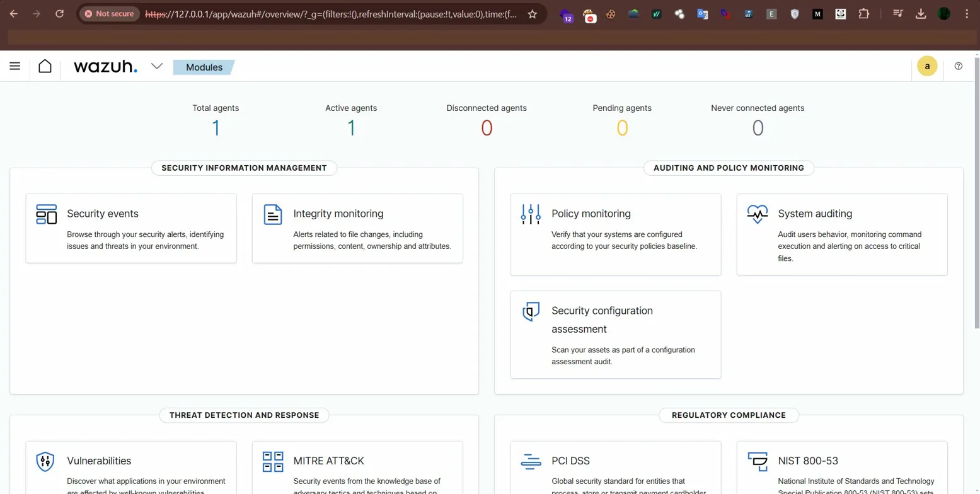
Task: Click the Security configuration assessment shield icon
Action: tap(529, 311)
